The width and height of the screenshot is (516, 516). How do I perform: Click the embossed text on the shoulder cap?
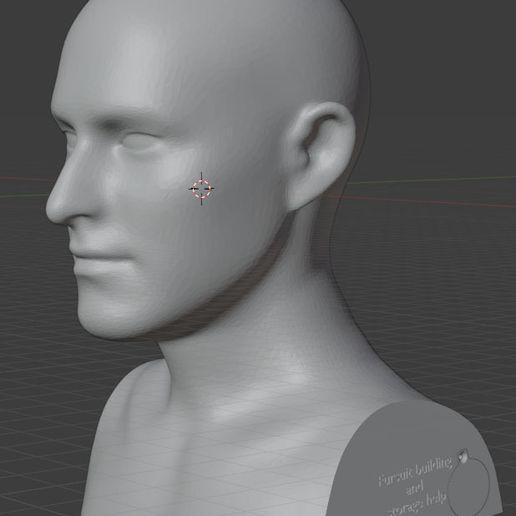tap(414, 487)
